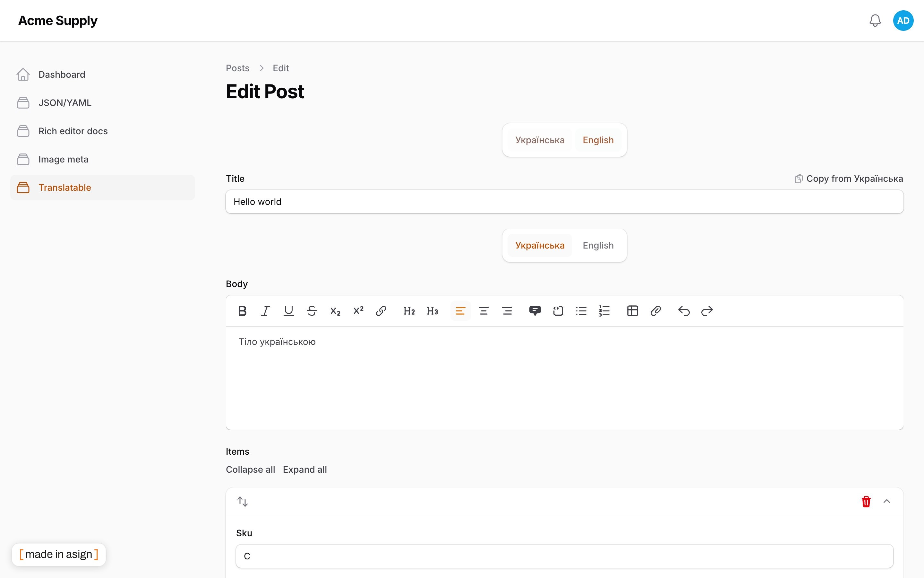Focus the Title input field

click(564, 202)
